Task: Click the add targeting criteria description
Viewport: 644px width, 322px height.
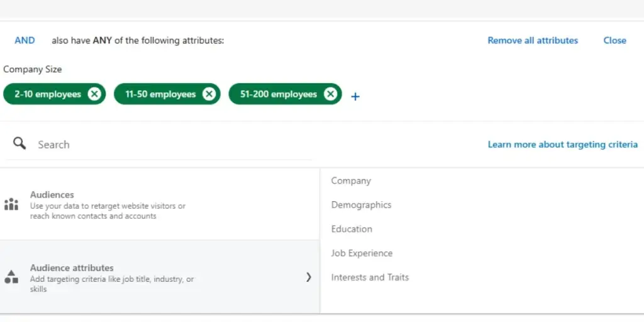Action: (x=112, y=284)
